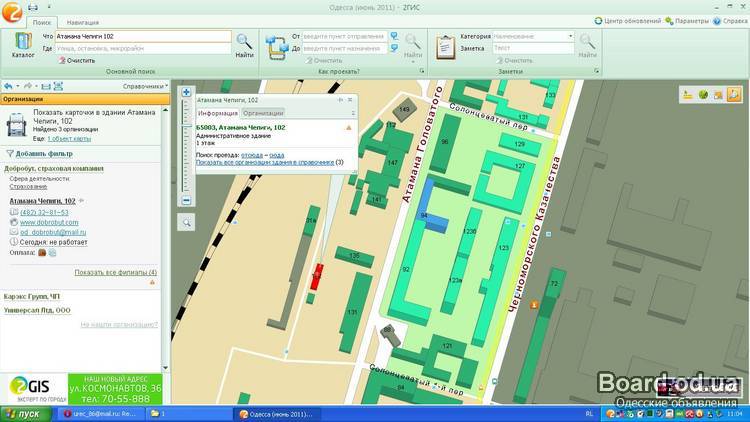
Task: Open the forward arrow history dropdown
Action: point(36,86)
